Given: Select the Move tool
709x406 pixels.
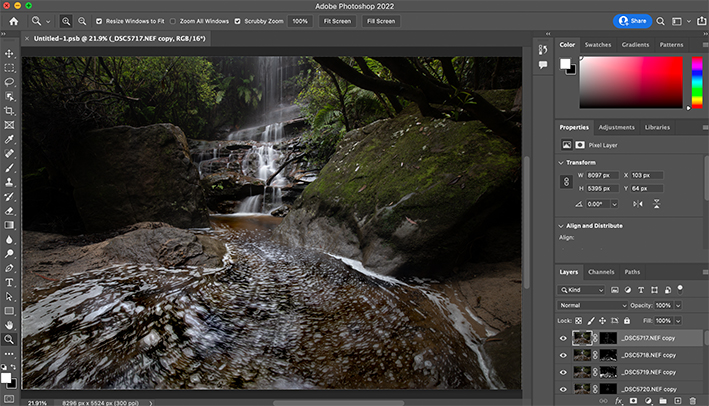Looking at the screenshot, I should pos(9,54).
